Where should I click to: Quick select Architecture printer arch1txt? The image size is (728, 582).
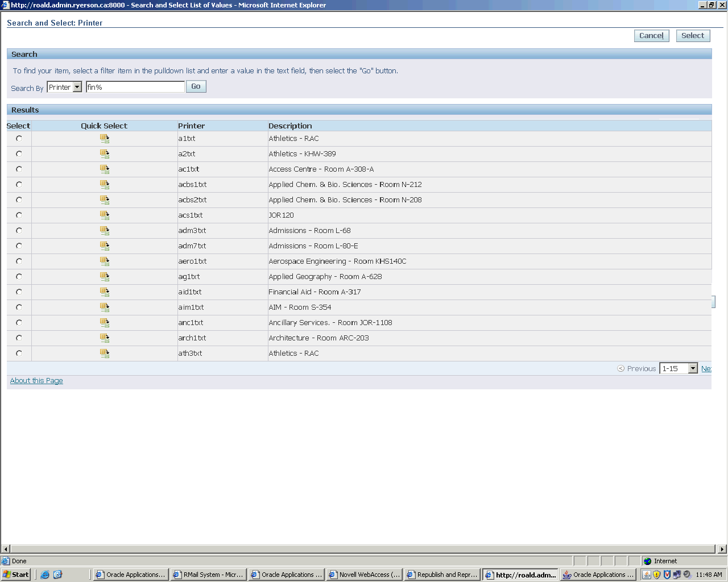[105, 338]
